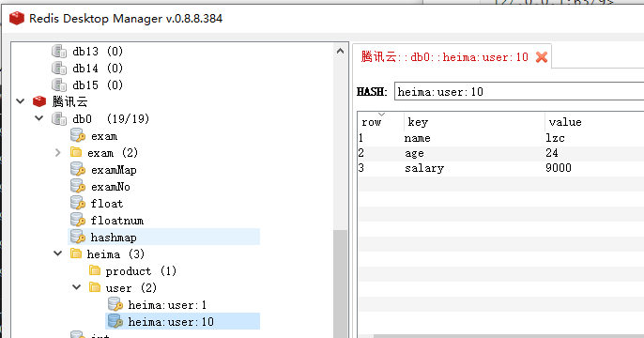This screenshot has width=644, height=338.
Task: Open the heima:user:10 key
Action: [x=171, y=322]
